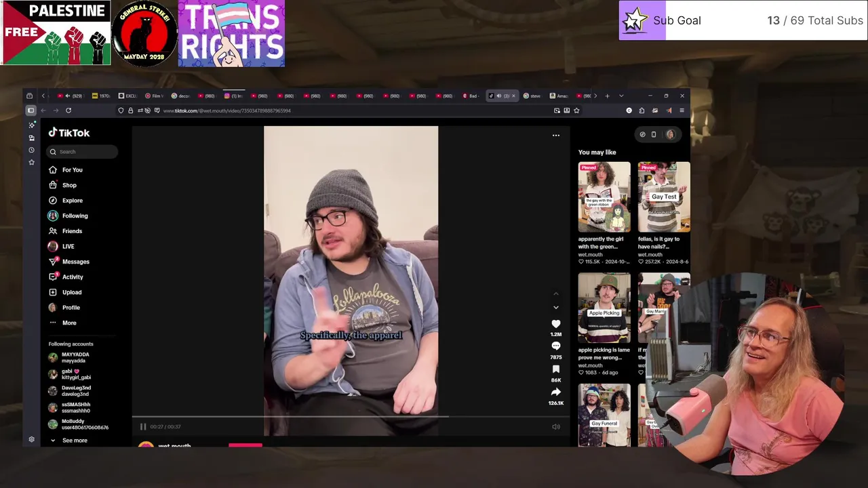The image size is (868, 488).
Task: Click the wet.mouth author under Gay Test
Action: coord(650,255)
